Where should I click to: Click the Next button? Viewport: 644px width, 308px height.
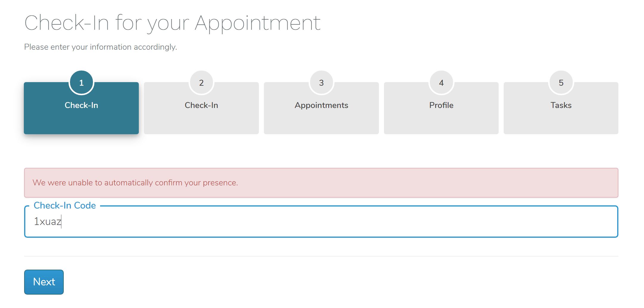point(43,282)
